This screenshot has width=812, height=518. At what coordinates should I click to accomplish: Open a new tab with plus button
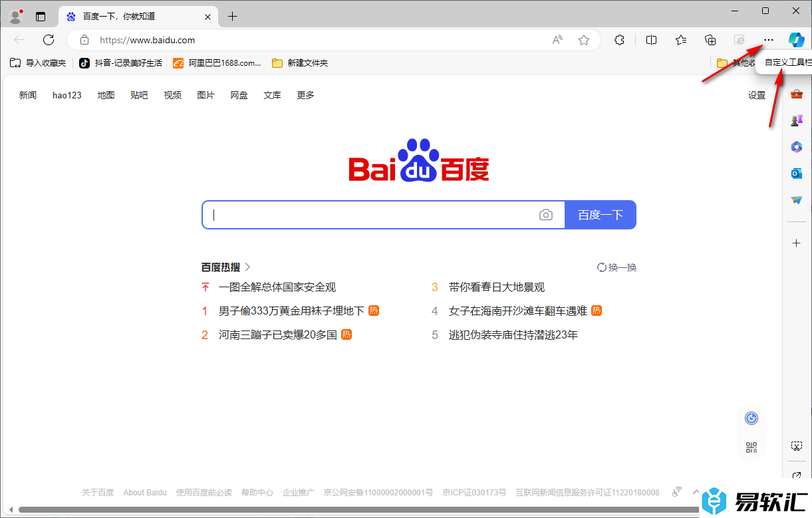tap(232, 17)
